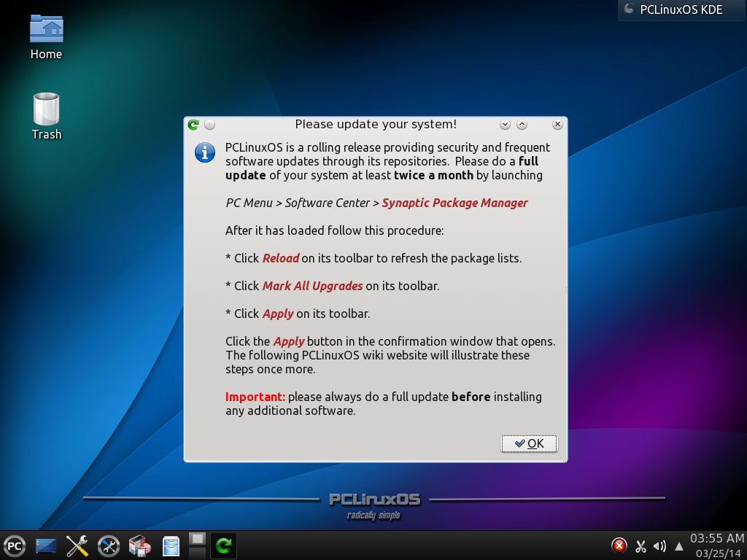Open the Klipper clipboard scissors icon
The width and height of the screenshot is (747, 560).
click(x=640, y=546)
